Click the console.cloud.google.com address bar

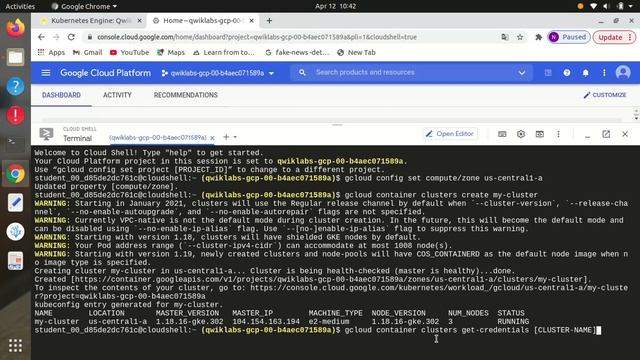tap(257, 37)
